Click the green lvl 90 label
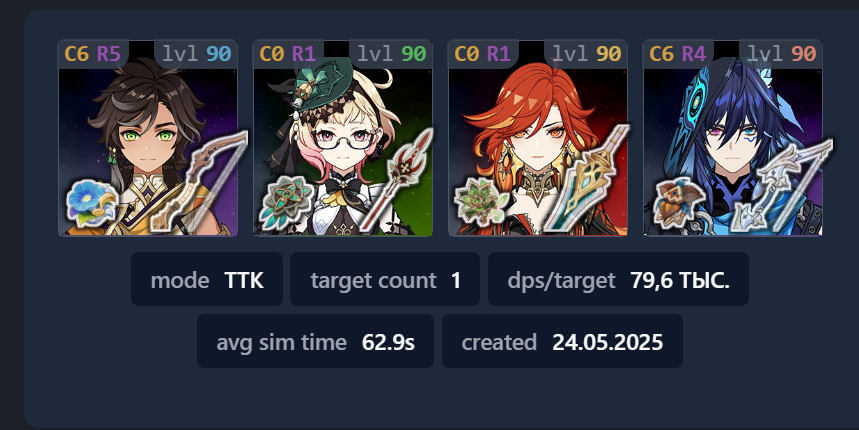The image size is (859, 430). click(x=392, y=54)
